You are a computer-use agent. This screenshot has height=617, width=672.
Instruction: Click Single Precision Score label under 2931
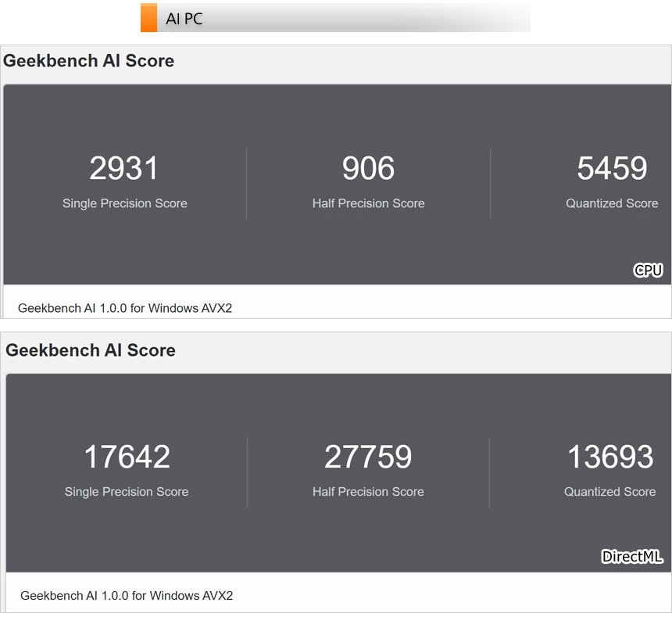pyautogui.click(x=125, y=203)
